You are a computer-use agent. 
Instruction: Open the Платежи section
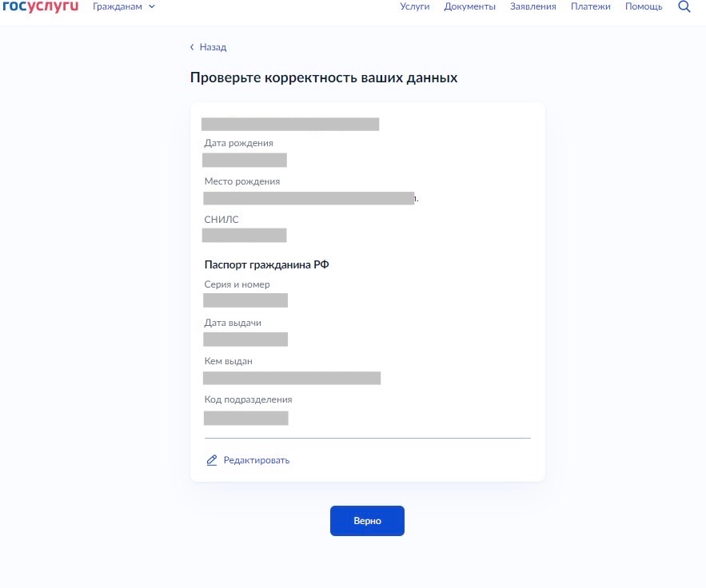[591, 6]
